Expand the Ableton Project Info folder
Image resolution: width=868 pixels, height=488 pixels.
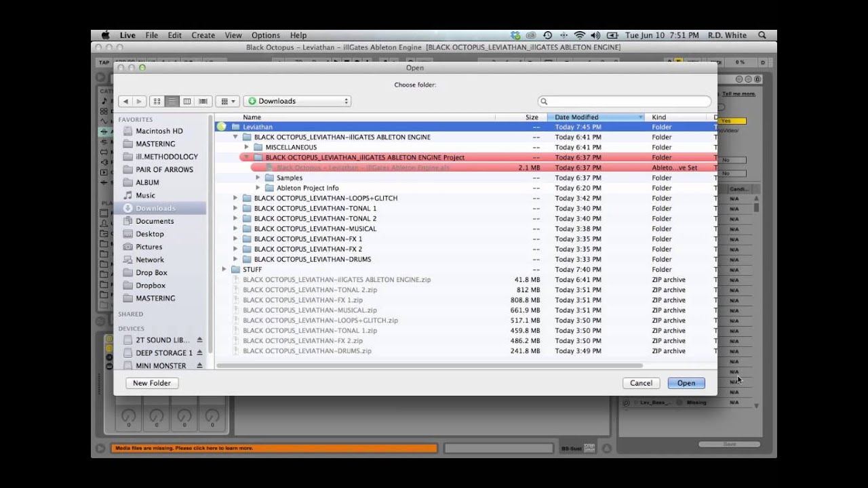coord(258,188)
